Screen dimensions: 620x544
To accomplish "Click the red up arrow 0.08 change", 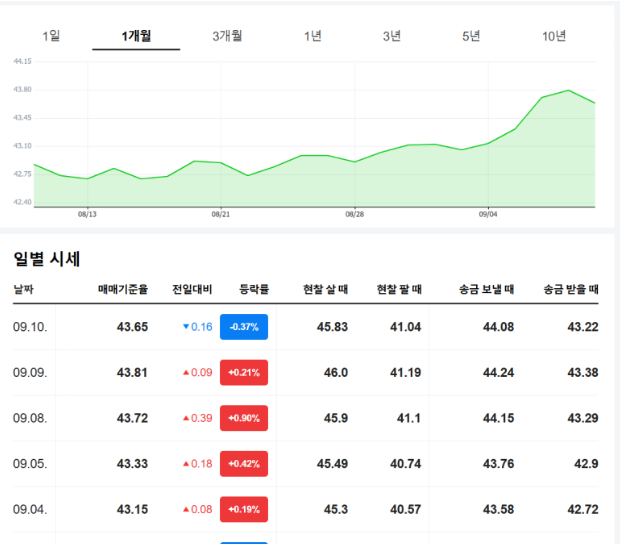I will 197,510.
